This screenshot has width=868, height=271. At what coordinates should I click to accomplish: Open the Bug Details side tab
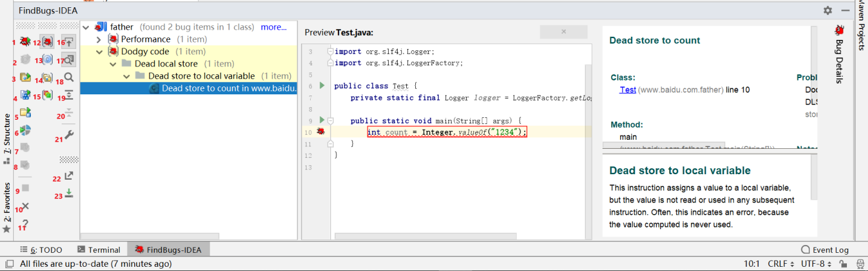839,53
